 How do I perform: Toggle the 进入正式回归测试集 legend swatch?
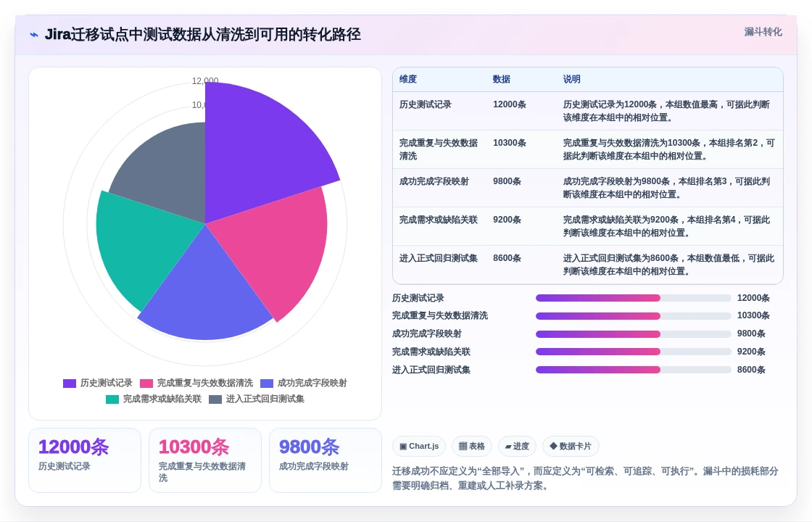[x=215, y=399]
